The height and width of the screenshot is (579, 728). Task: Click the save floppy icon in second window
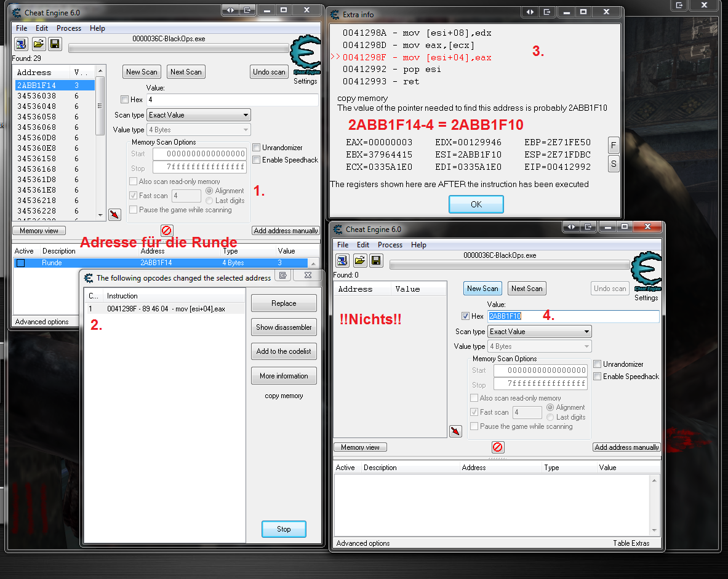(x=376, y=260)
